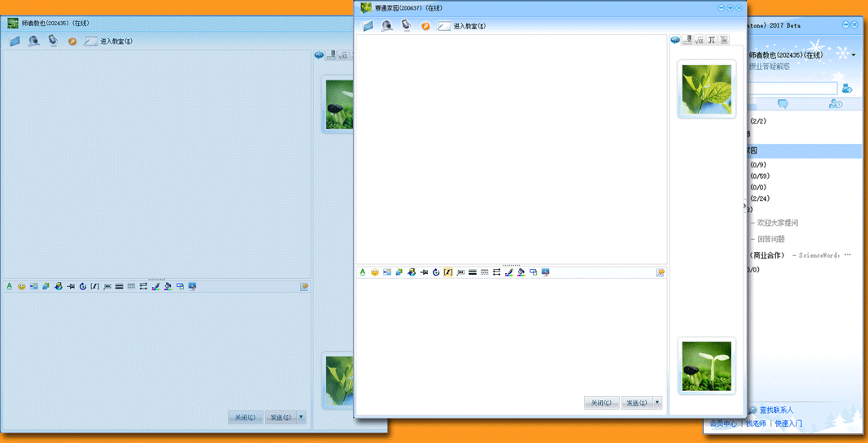Click the 查找联系人 link at the bottom
This screenshot has height=443, width=868.
(776, 410)
